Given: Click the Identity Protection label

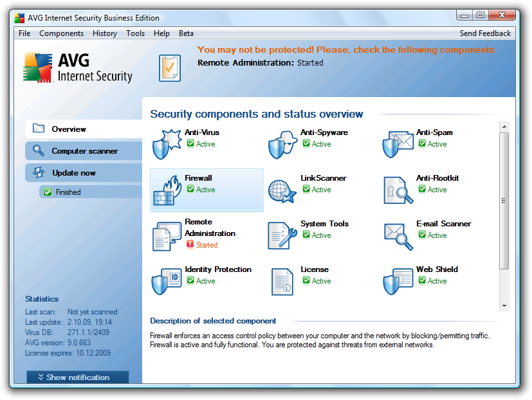Looking at the screenshot, I should click(218, 269).
